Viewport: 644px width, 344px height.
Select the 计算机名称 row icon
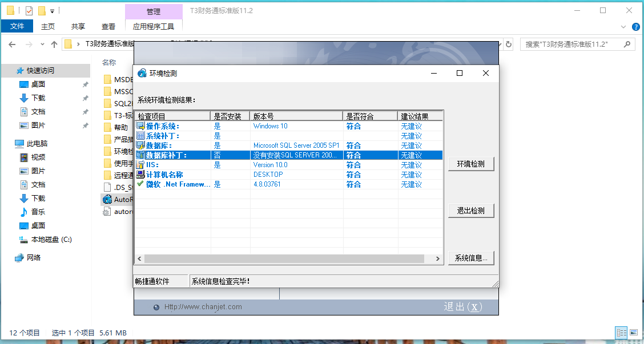[x=140, y=175]
